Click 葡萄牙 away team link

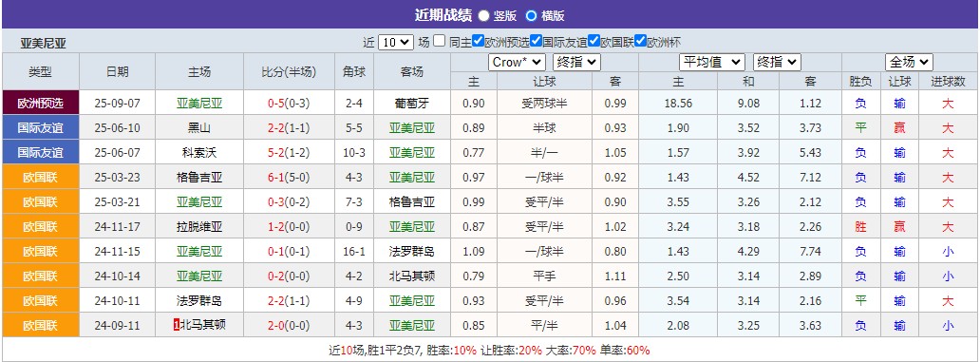point(412,104)
